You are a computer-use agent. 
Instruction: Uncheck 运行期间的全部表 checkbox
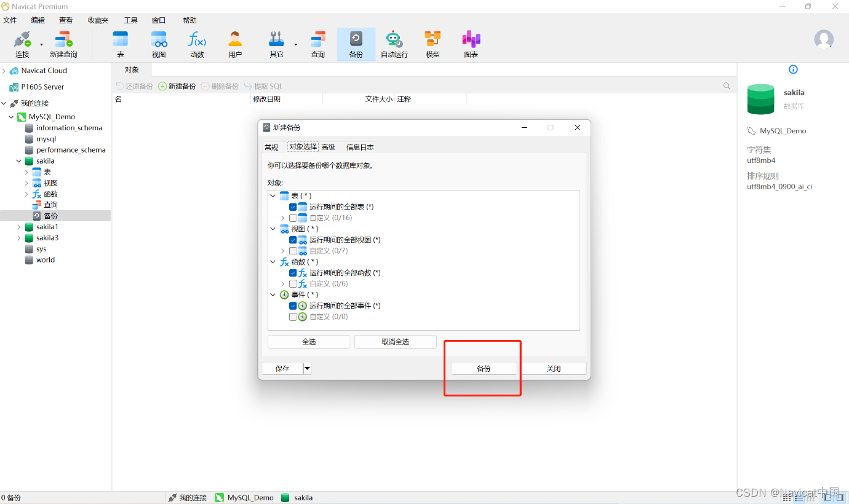point(293,207)
